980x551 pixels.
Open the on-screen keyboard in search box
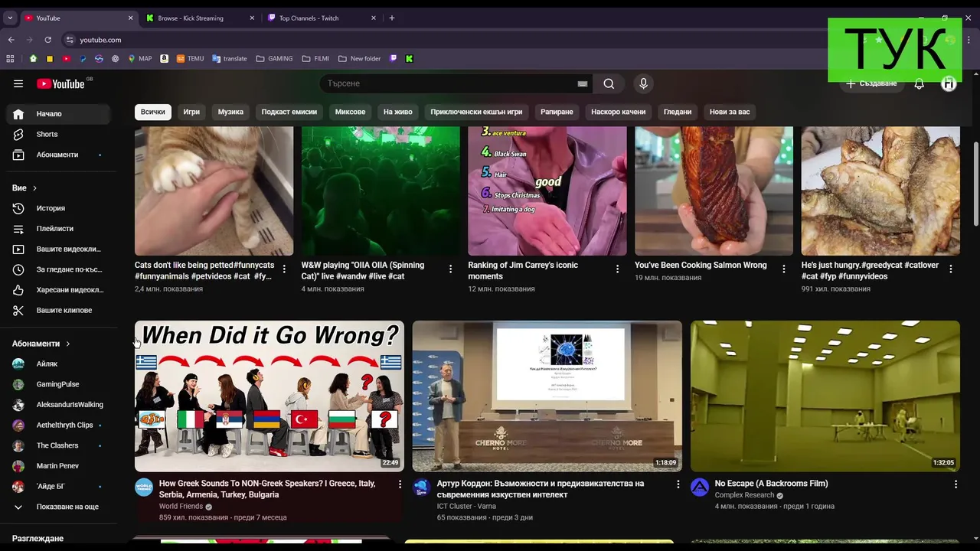click(582, 83)
